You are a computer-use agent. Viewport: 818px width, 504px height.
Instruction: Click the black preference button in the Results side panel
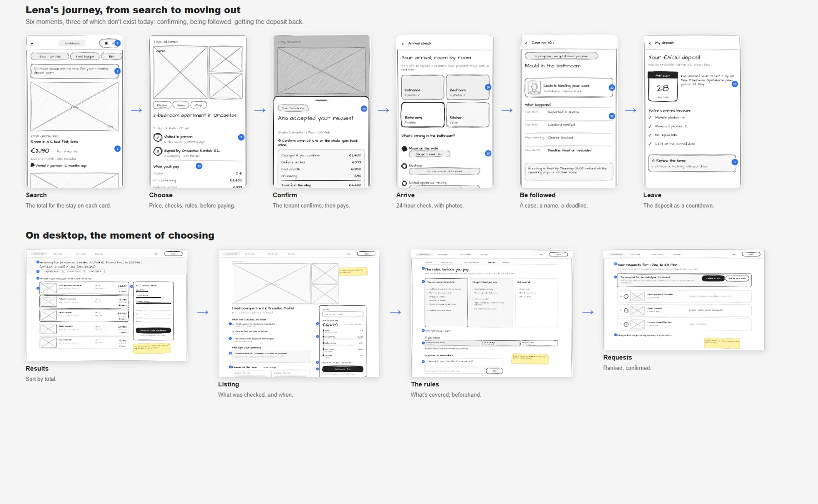pos(153,330)
